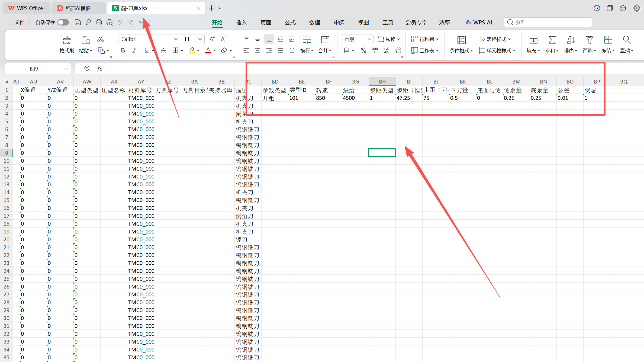Switch to the 视图 ribbon tab
The height and width of the screenshot is (362, 644).
coord(363,23)
